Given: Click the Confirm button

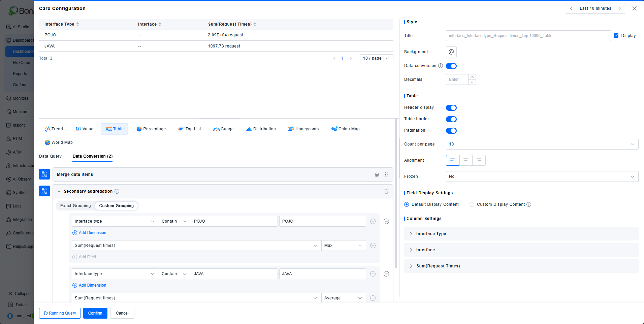Looking at the screenshot, I should [95, 313].
